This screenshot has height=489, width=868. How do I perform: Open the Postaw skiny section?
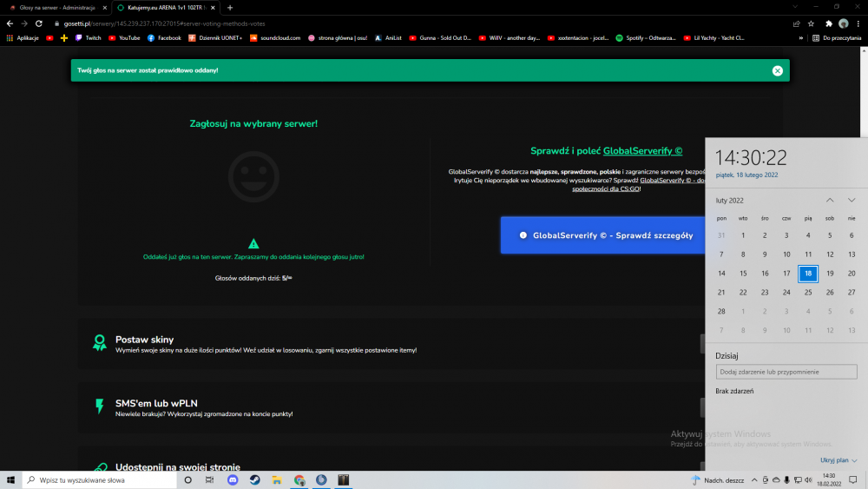(x=391, y=343)
